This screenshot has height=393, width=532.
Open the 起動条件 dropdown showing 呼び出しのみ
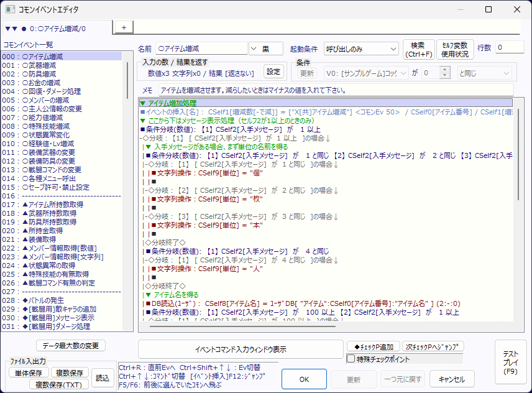[x=361, y=49]
